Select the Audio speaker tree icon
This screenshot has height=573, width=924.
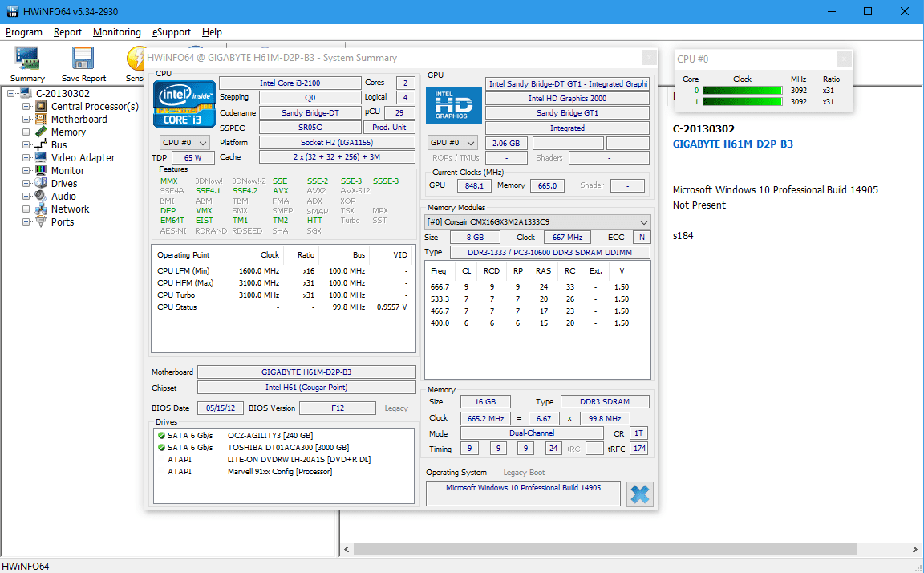coord(41,197)
